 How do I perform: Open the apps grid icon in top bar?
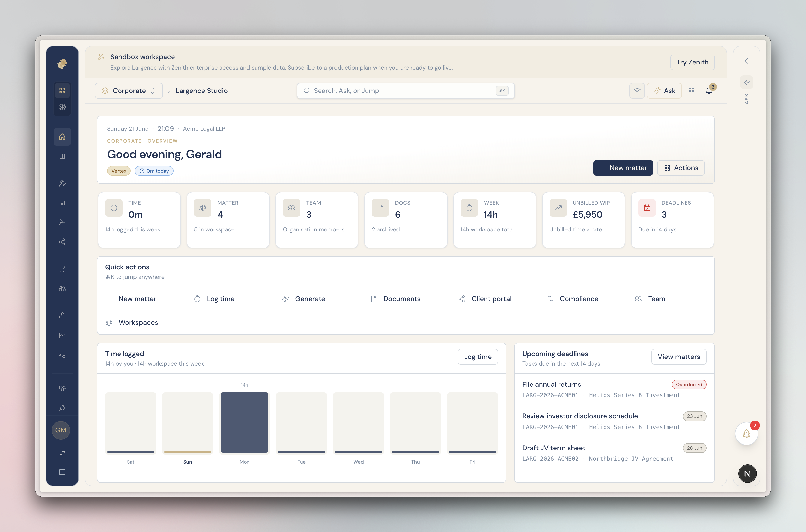coord(692,91)
